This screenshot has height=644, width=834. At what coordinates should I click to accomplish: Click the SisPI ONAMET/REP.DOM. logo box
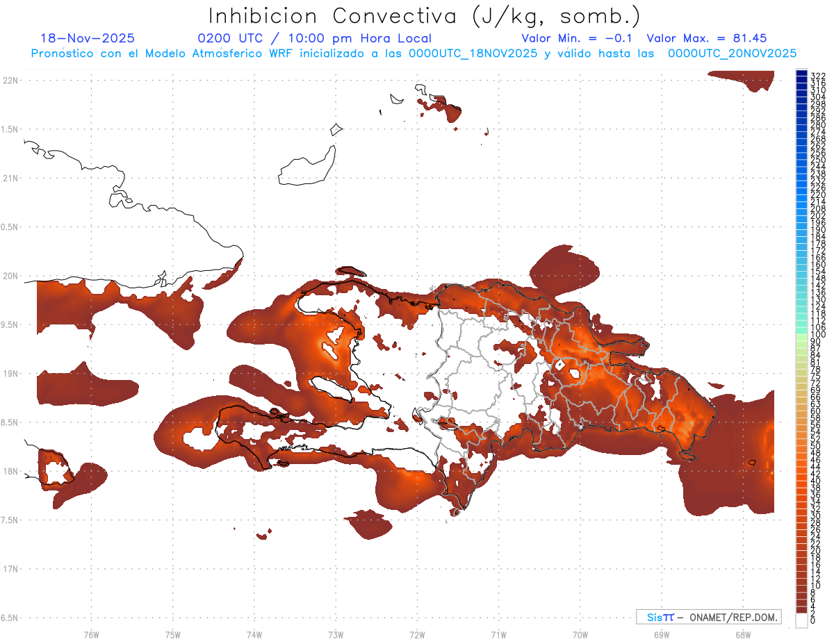tap(708, 617)
